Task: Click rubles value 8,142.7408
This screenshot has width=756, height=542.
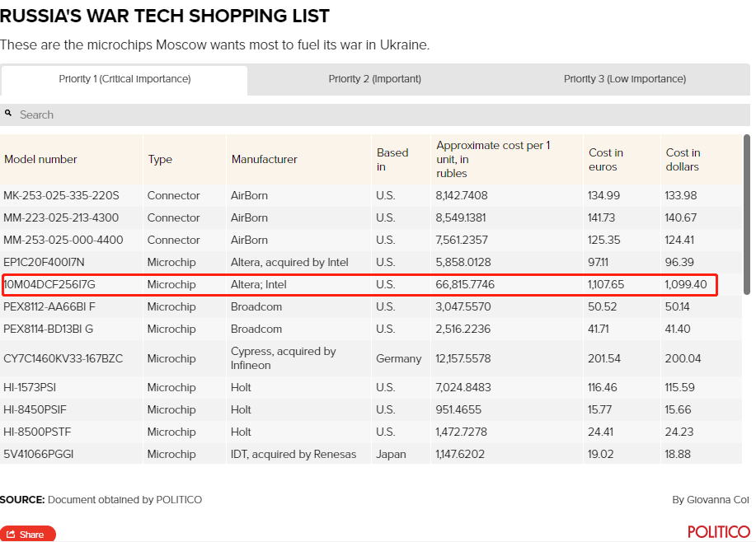Action: coord(462,195)
